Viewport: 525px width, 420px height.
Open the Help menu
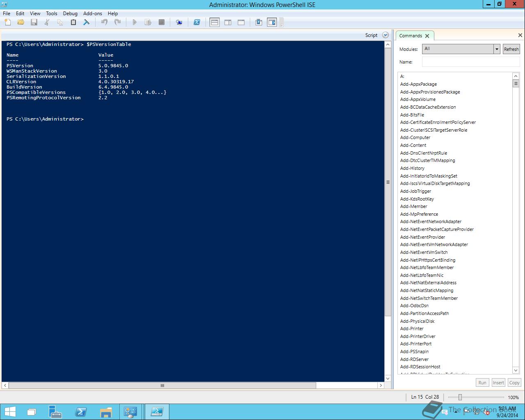pos(112,13)
